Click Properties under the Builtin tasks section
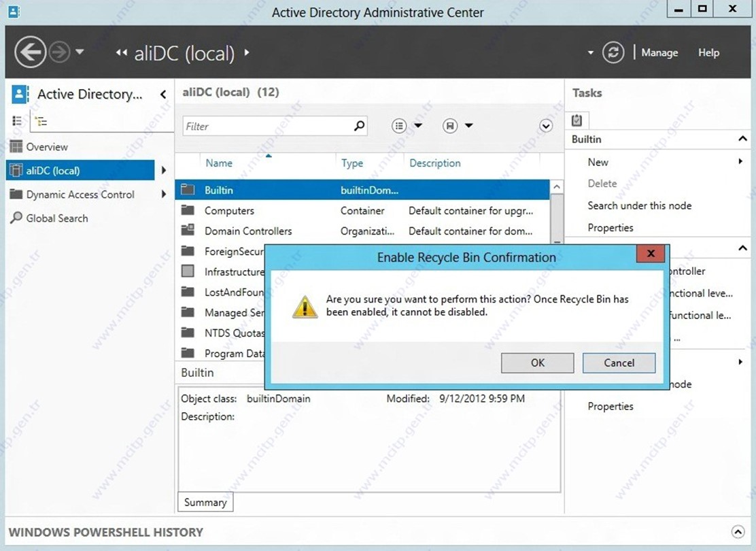Image resolution: width=756 pixels, height=551 pixels. (x=611, y=227)
